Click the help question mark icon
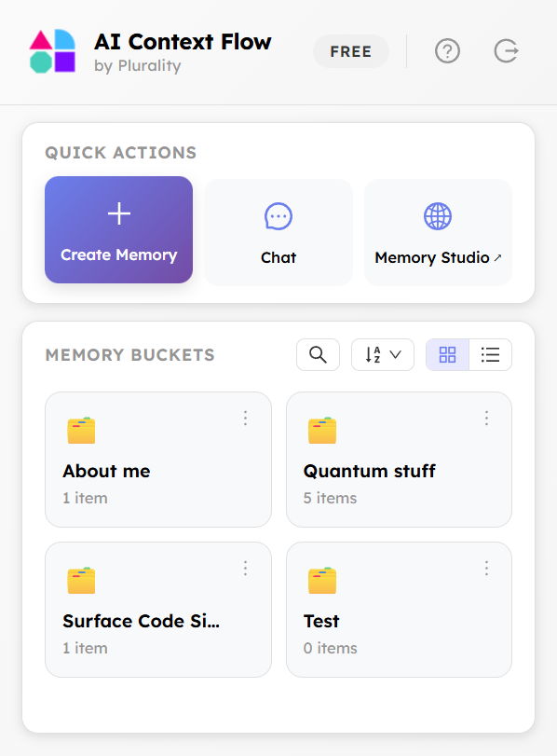557x756 pixels. [447, 51]
